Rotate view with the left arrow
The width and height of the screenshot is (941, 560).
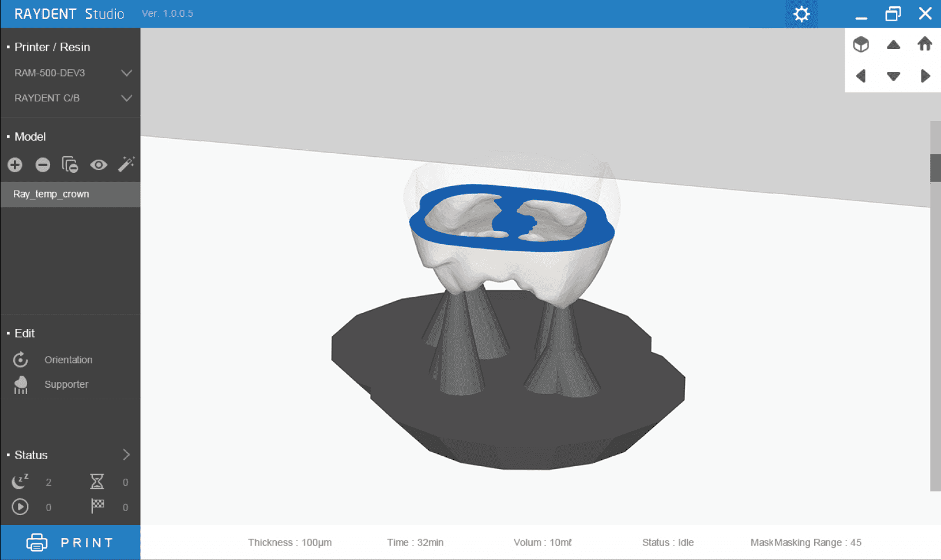[861, 76]
